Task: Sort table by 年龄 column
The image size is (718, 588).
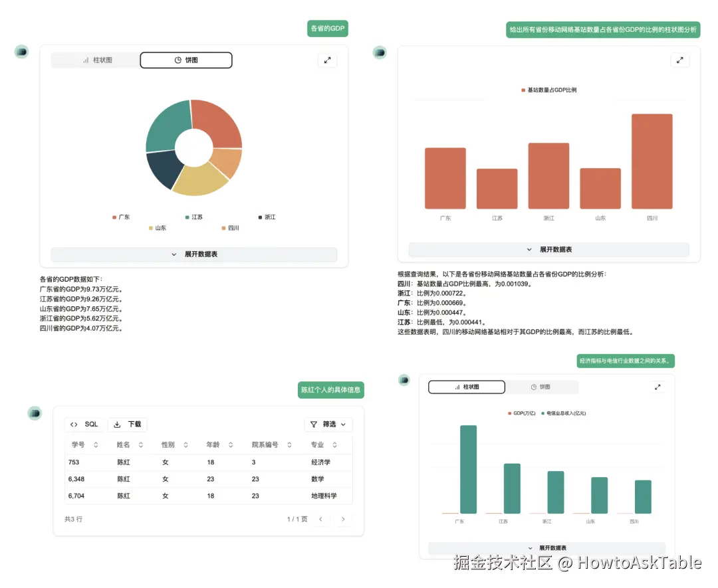Action: (x=230, y=444)
